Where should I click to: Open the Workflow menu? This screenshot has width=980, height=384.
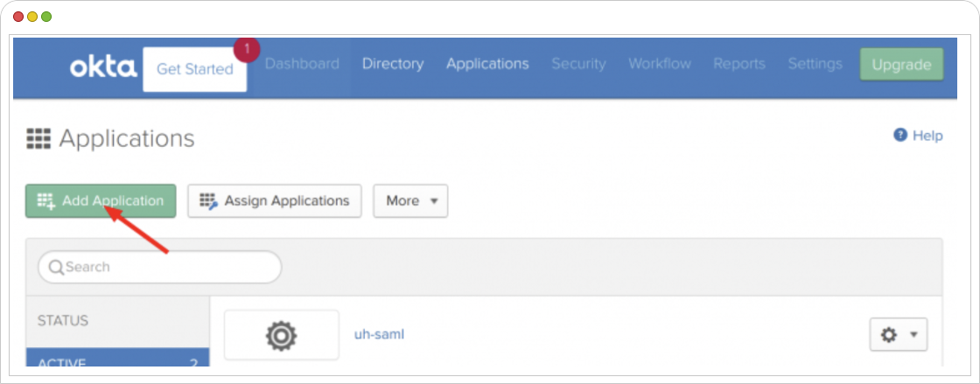pyautogui.click(x=660, y=64)
